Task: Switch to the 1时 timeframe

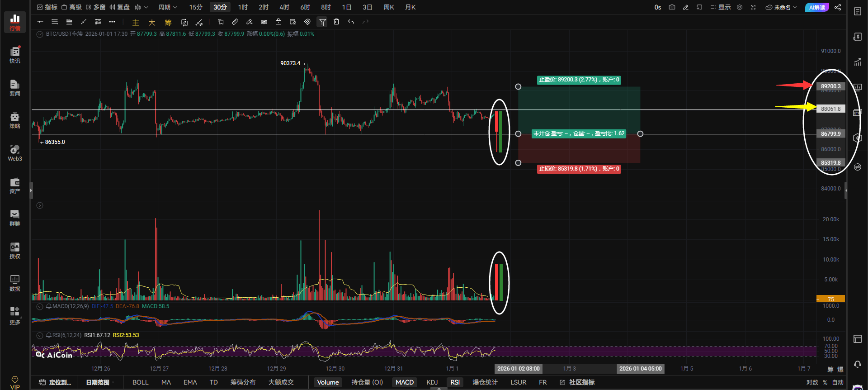Action: tap(243, 7)
